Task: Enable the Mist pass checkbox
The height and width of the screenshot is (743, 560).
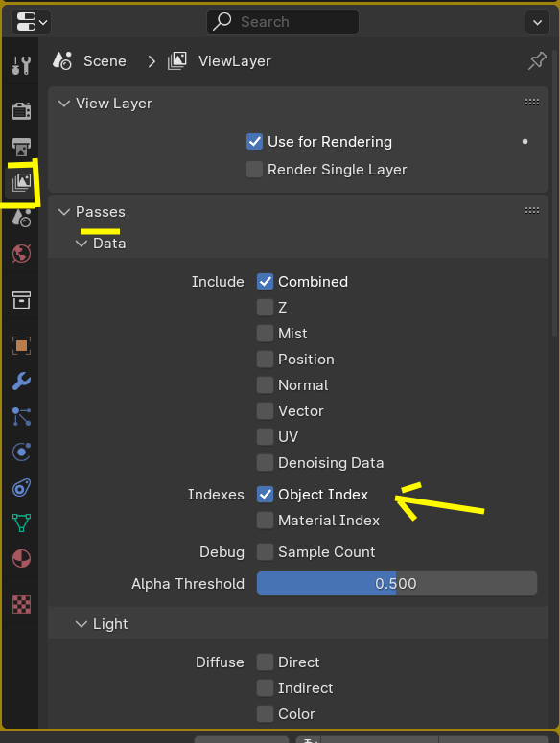Action: (265, 333)
